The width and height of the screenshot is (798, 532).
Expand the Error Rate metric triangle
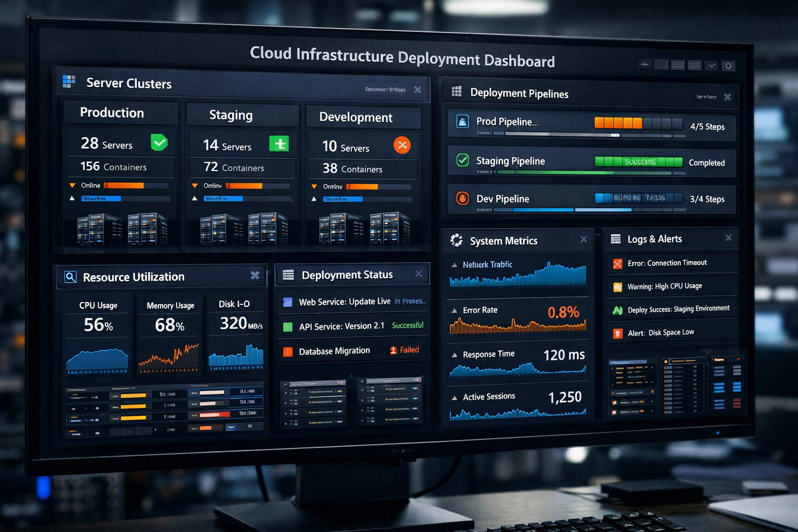pos(455,311)
